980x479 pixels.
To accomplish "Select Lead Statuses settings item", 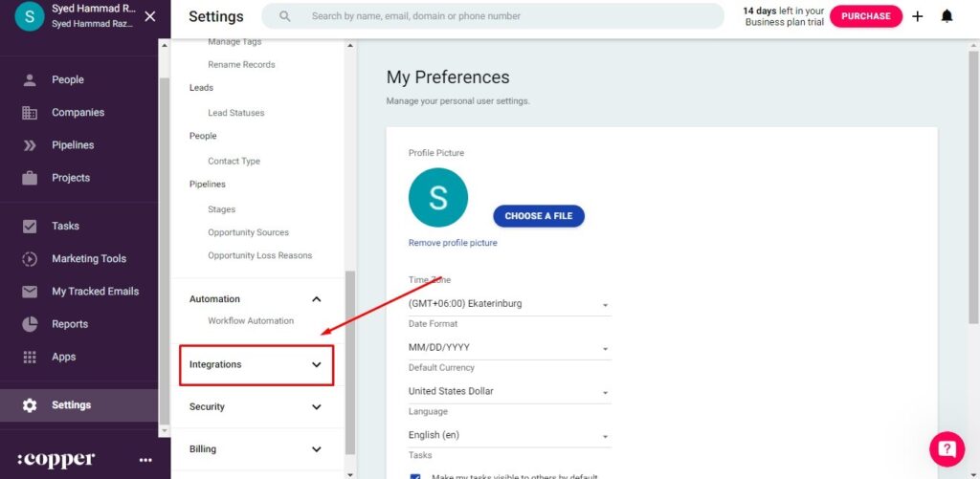I will [236, 113].
